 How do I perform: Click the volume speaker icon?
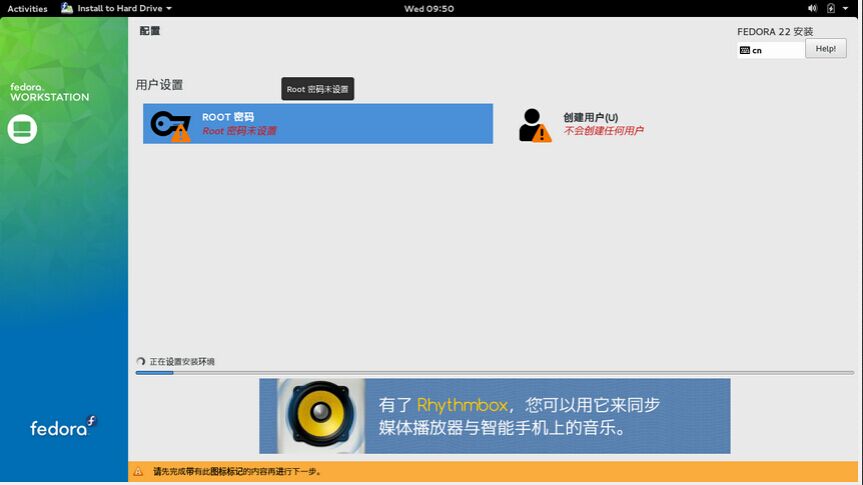[812, 8]
